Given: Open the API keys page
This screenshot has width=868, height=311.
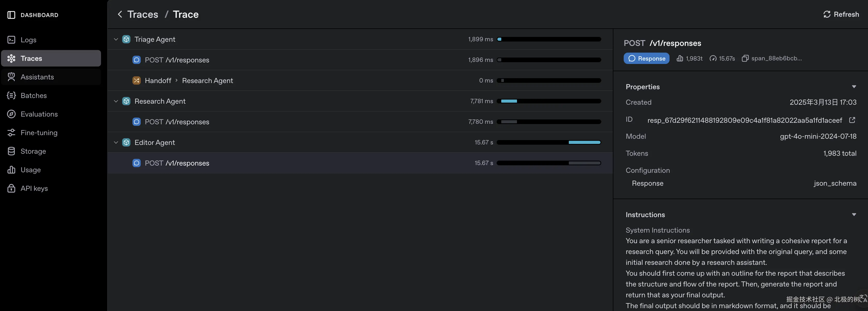Looking at the screenshot, I should click(x=34, y=188).
